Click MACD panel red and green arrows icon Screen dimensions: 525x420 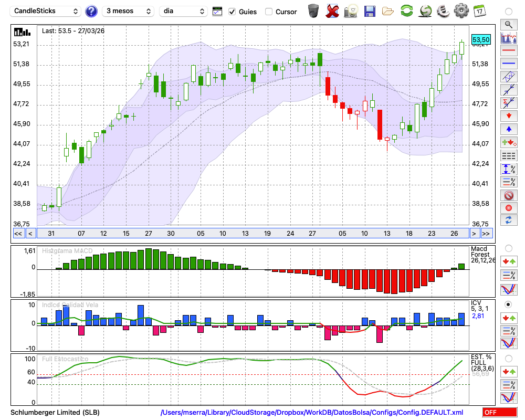pyautogui.click(x=509, y=261)
